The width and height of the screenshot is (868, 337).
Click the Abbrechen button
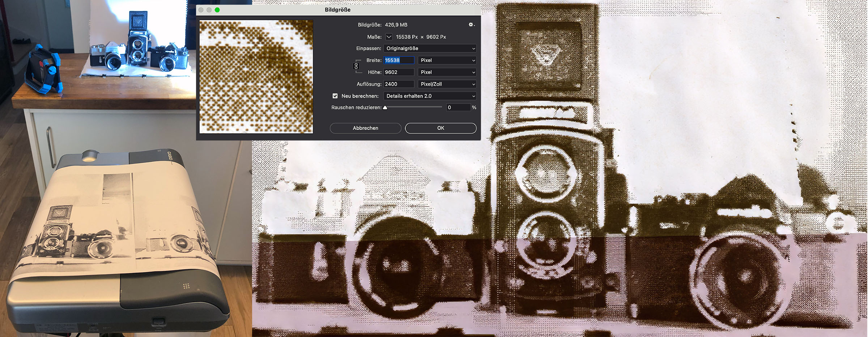coord(366,128)
